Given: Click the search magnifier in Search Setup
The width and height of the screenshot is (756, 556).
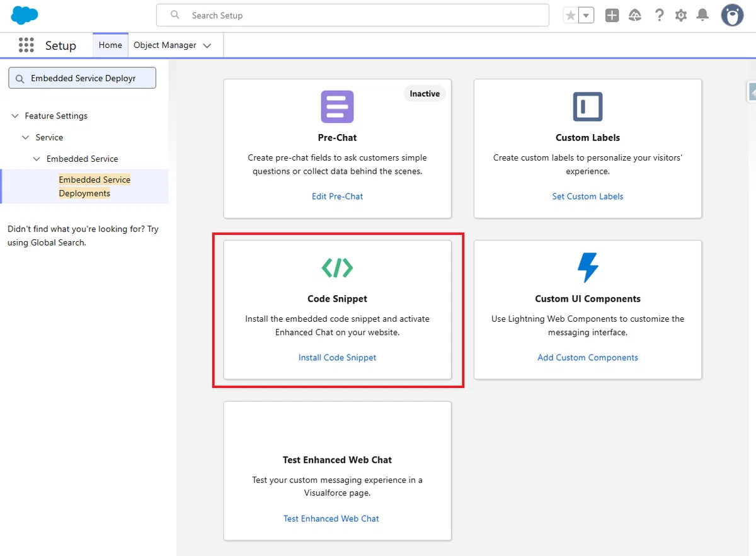Looking at the screenshot, I should pos(175,15).
